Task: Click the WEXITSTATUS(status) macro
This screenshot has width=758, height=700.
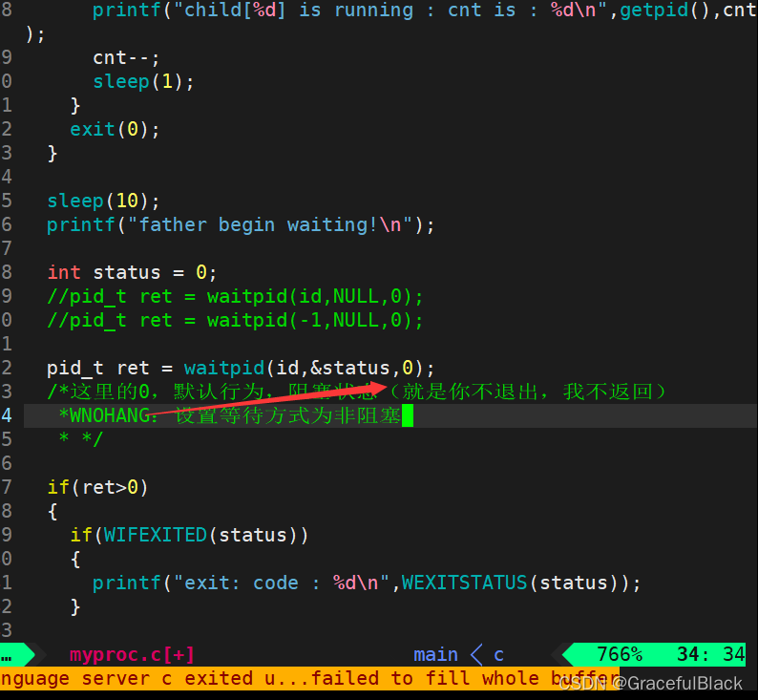Action: [516, 583]
